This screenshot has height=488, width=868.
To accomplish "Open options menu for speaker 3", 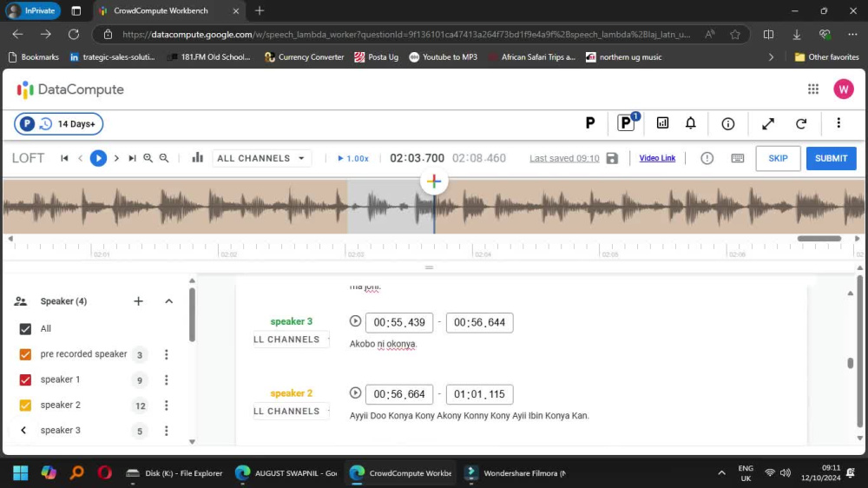I will (x=166, y=431).
